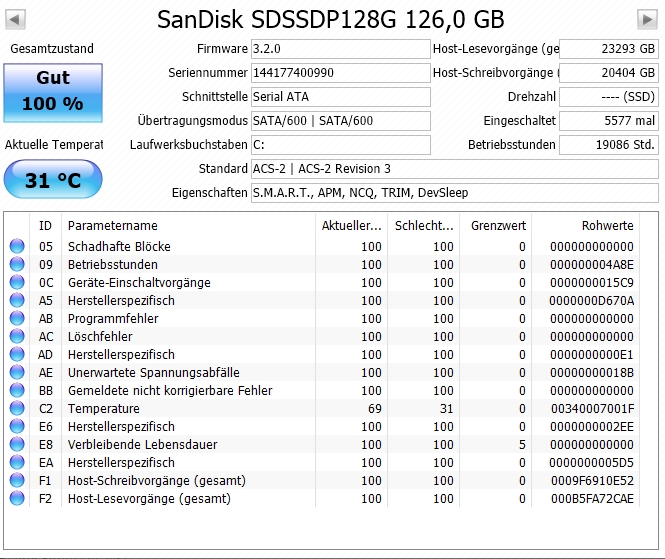This screenshot has height=559, width=665.
Task: Click the Standard field ACS-2 Revision 3
Action: click(x=455, y=169)
